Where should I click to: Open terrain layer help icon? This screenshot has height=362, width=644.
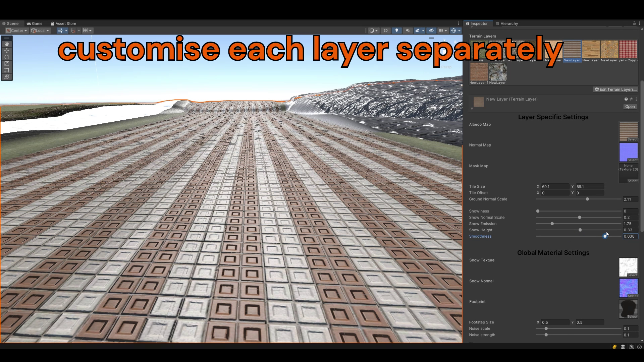tap(626, 99)
